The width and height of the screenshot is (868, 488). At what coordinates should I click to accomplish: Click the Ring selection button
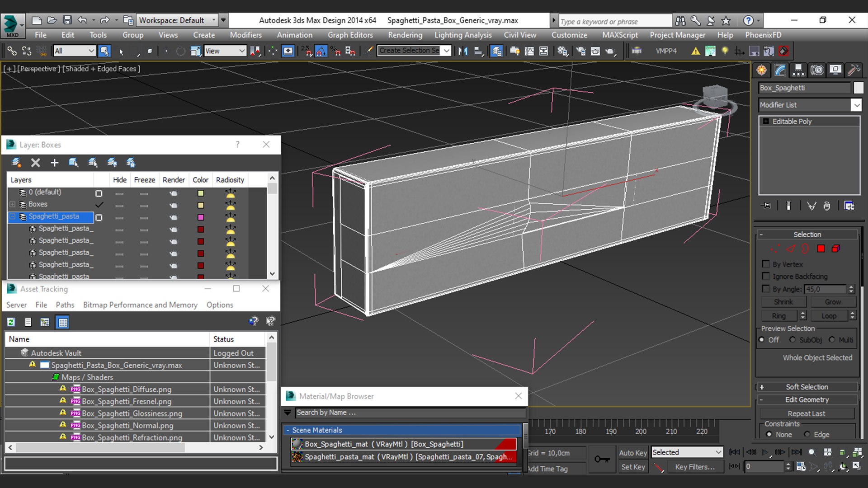pyautogui.click(x=779, y=316)
